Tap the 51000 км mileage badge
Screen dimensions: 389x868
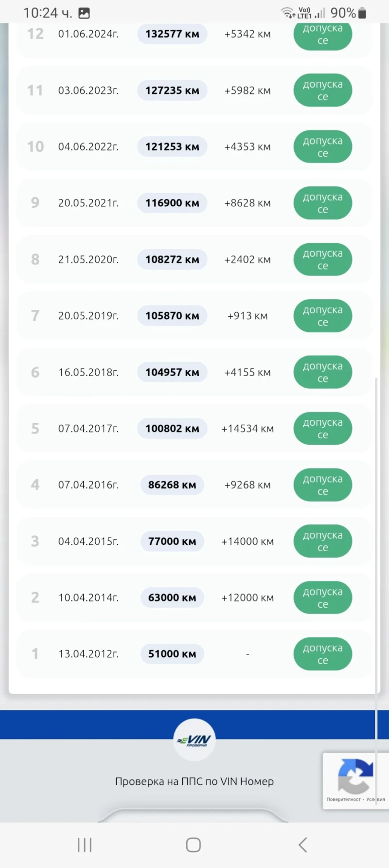click(x=172, y=654)
